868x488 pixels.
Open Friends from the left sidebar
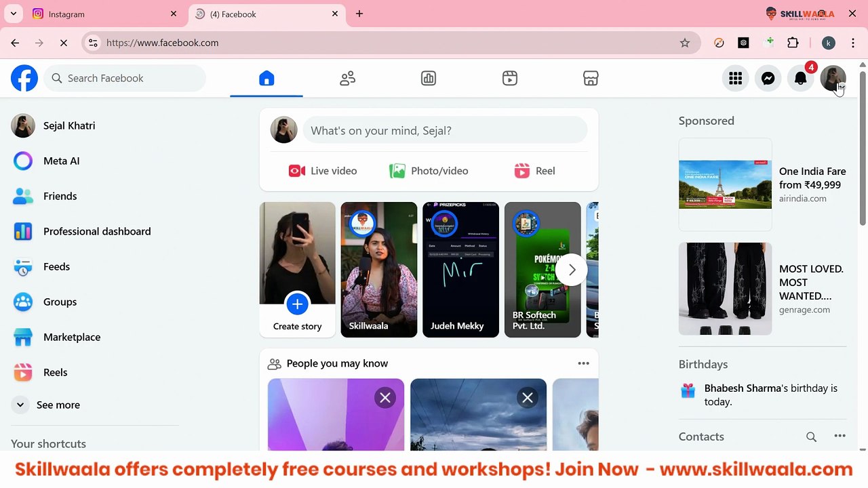[95, 197]
